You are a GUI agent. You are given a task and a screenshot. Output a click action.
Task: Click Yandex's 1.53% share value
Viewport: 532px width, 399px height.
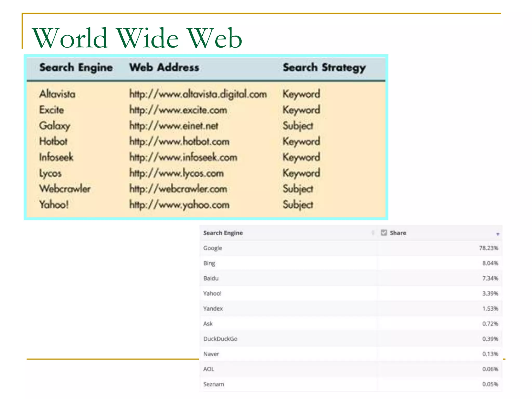tap(490, 308)
